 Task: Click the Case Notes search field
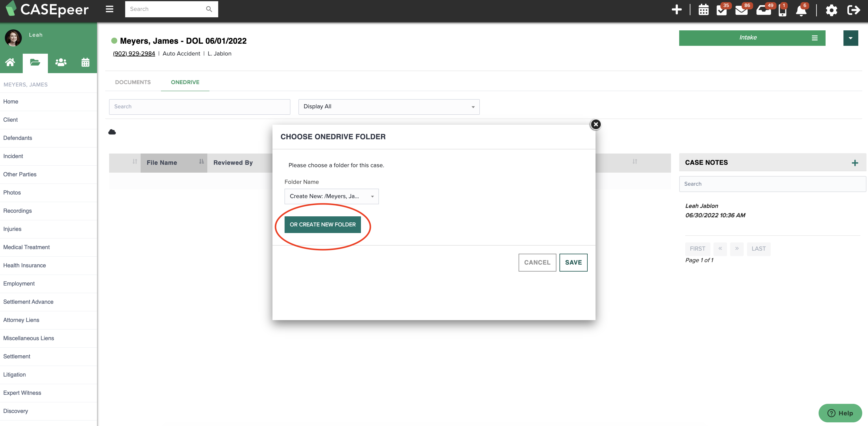(772, 184)
